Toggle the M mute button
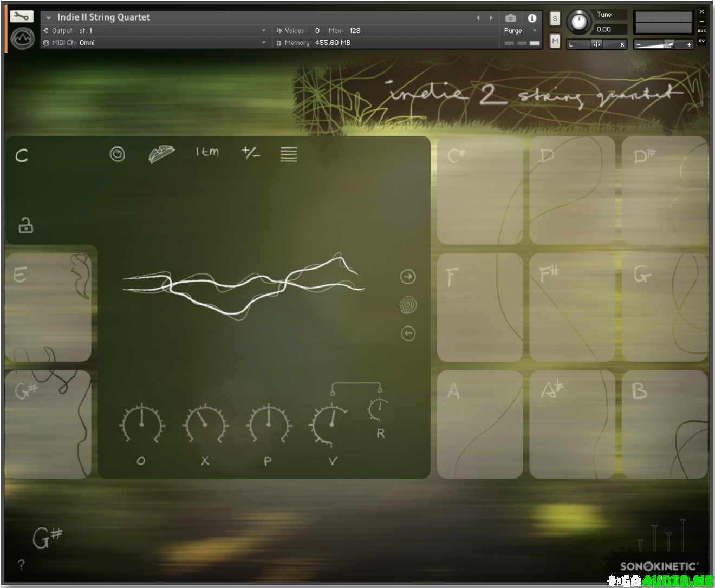The width and height of the screenshot is (715, 588). [555, 41]
